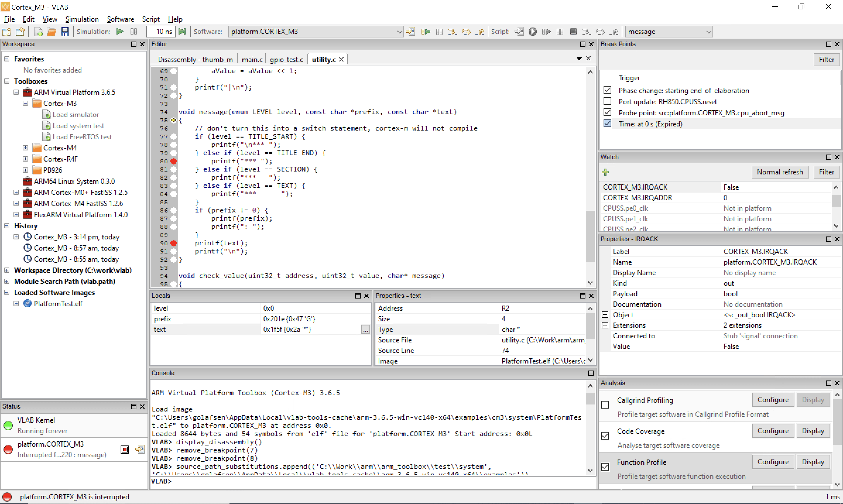Screen dimensions: 843x504
Task: Toggle breakpoint marker on line 90
Action: click(174, 243)
